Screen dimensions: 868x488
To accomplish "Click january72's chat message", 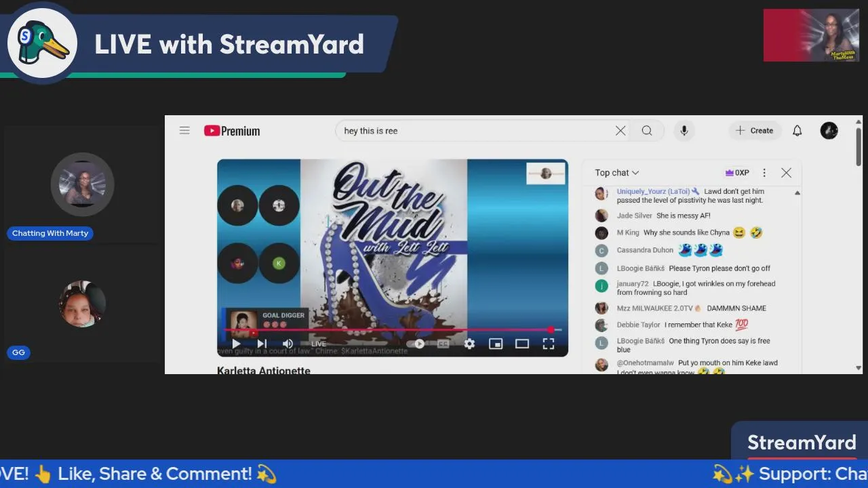I will [696, 288].
